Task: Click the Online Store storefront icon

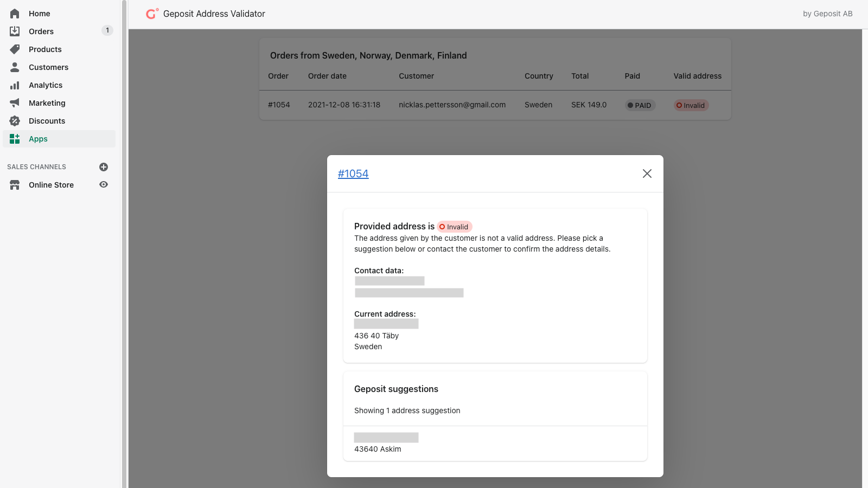Action: pyautogui.click(x=15, y=185)
